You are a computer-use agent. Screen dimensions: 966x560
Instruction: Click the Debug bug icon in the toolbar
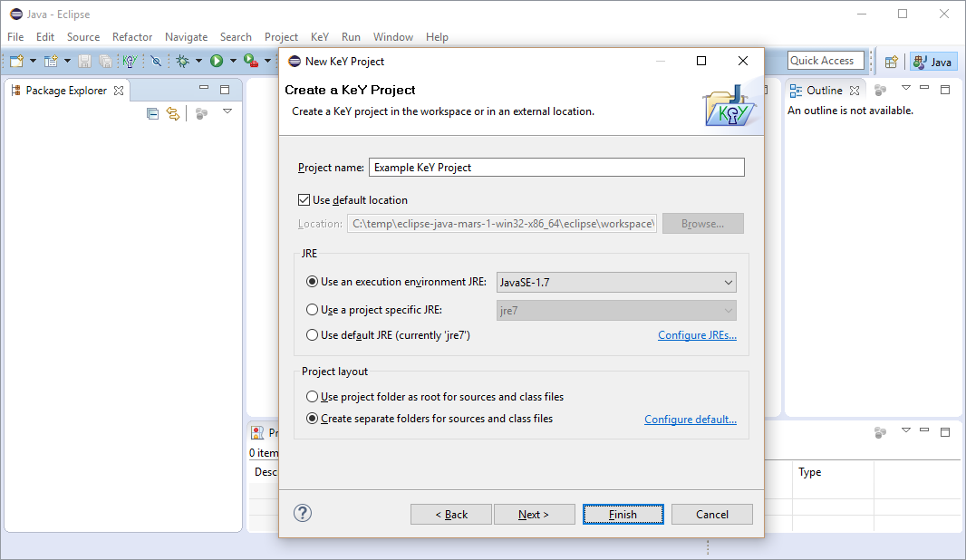click(183, 61)
